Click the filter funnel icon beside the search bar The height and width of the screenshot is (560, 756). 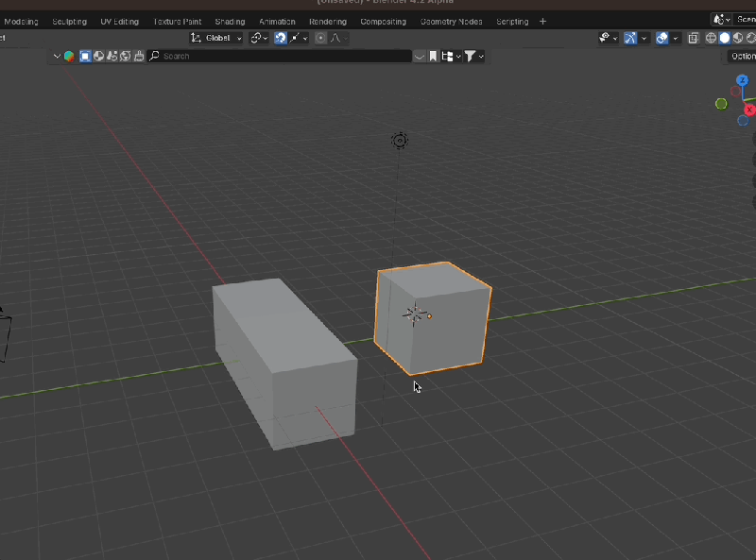pos(470,56)
